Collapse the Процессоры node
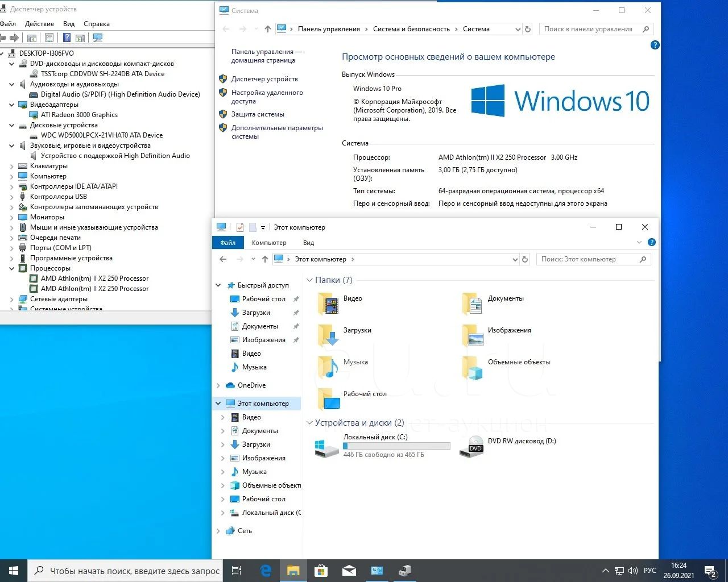728x582 pixels. tap(12, 268)
